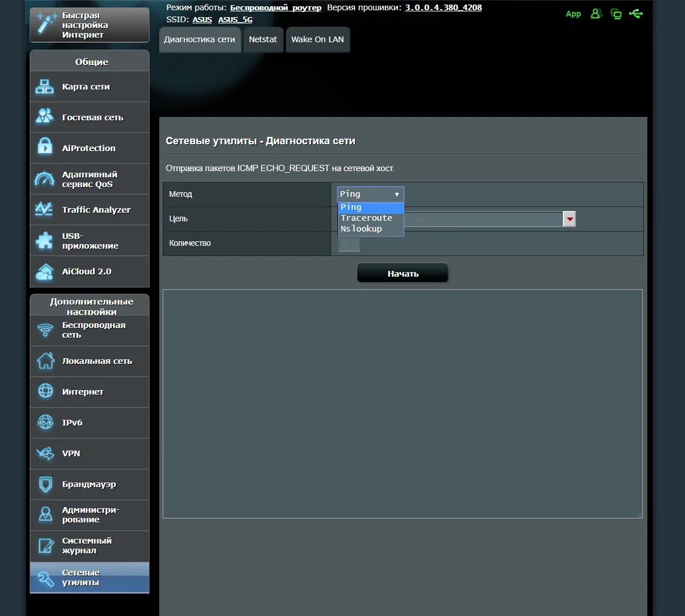Click the Системный журнал notepad icon
Image resolution: width=685 pixels, height=616 pixels.
point(45,545)
